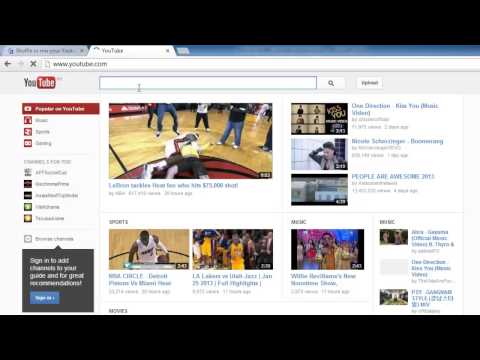
Task: Click the page icon left of URL
Action: (47, 64)
